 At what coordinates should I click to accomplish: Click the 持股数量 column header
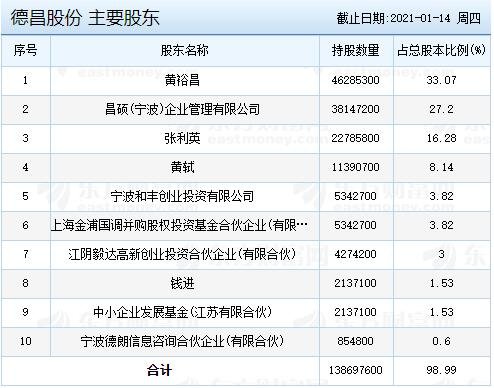(x=355, y=51)
